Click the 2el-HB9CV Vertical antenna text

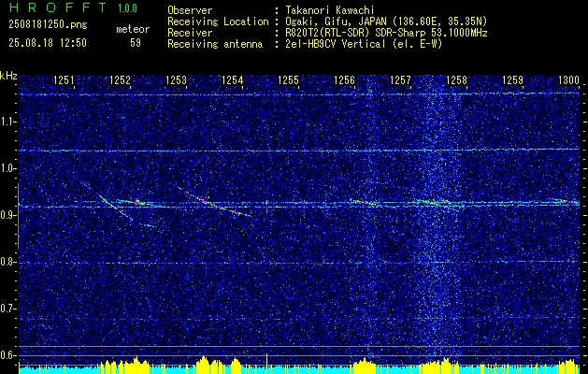364,44
